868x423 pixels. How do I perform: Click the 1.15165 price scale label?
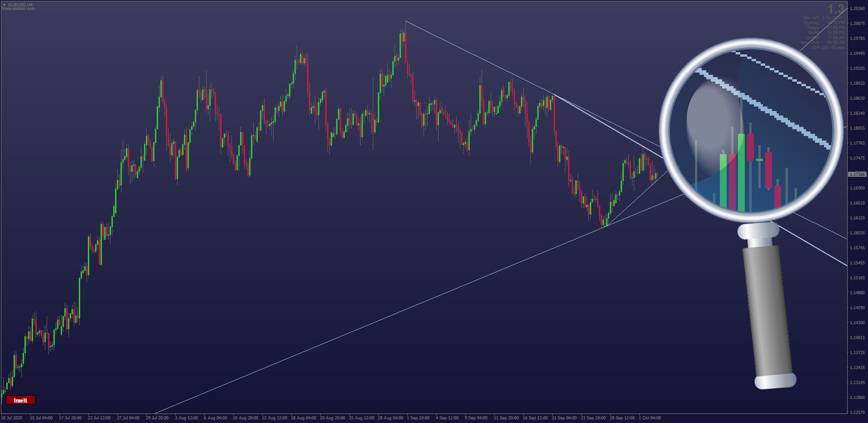[857, 278]
